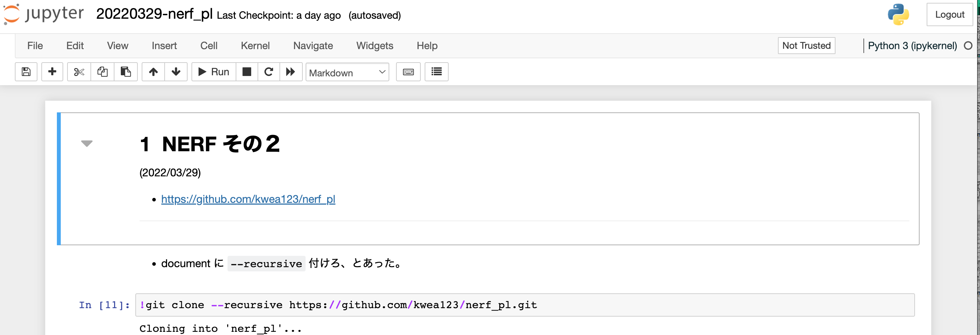
Task: Open the command palette keyboard icon
Action: pyautogui.click(x=408, y=72)
